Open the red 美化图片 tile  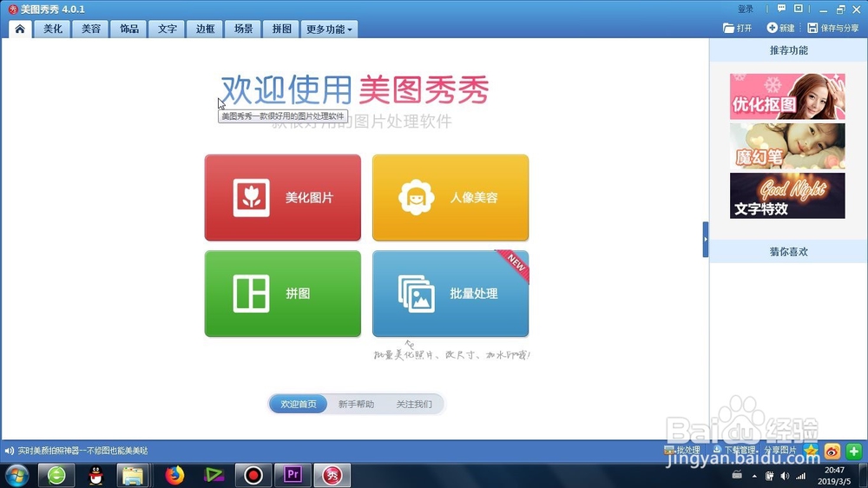coord(282,198)
